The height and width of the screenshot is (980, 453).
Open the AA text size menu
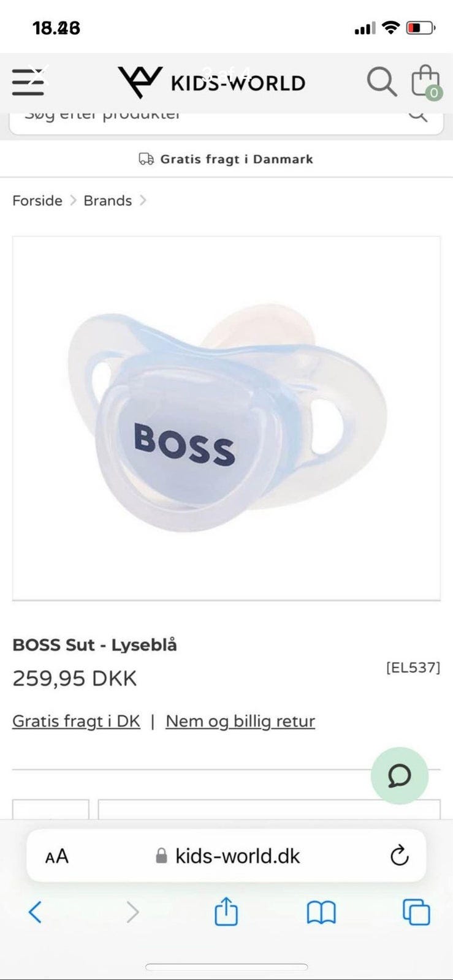click(56, 856)
